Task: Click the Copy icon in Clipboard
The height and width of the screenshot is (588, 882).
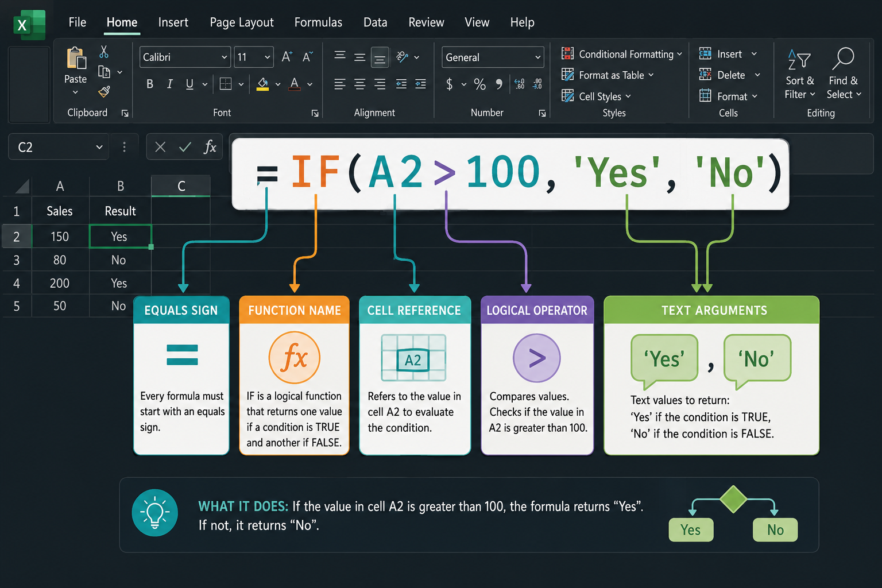Action: (x=104, y=72)
